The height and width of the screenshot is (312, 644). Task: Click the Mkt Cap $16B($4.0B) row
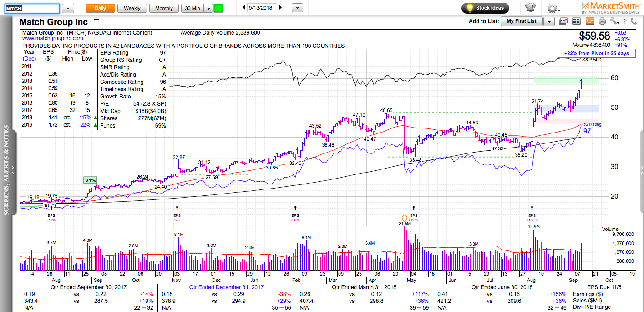pyautogui.click(x=133, y=111)
